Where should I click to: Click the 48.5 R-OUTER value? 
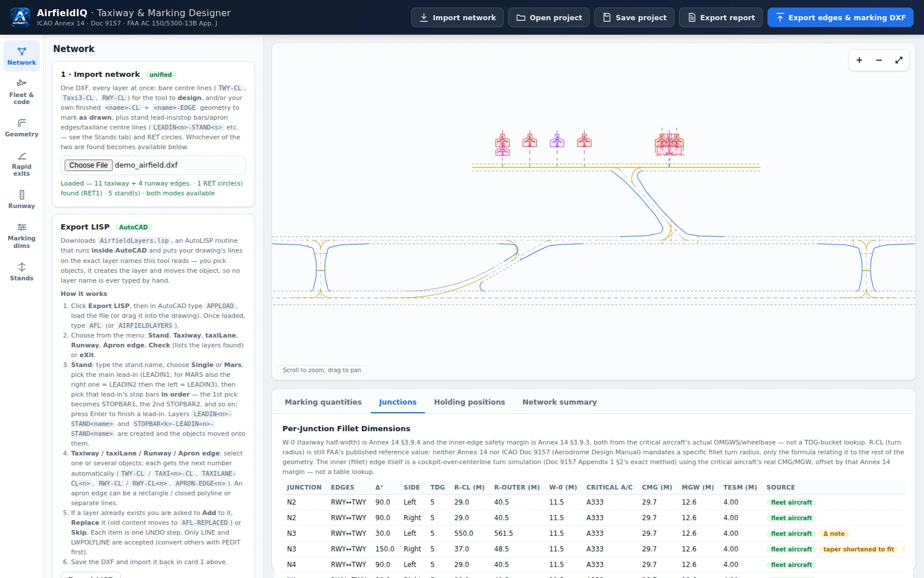[501, 549]
